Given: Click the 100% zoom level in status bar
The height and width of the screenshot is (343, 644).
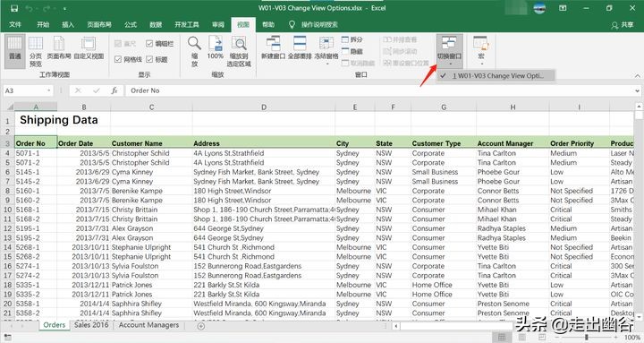Looking at the screenshot, I should (x=632, y=338).
